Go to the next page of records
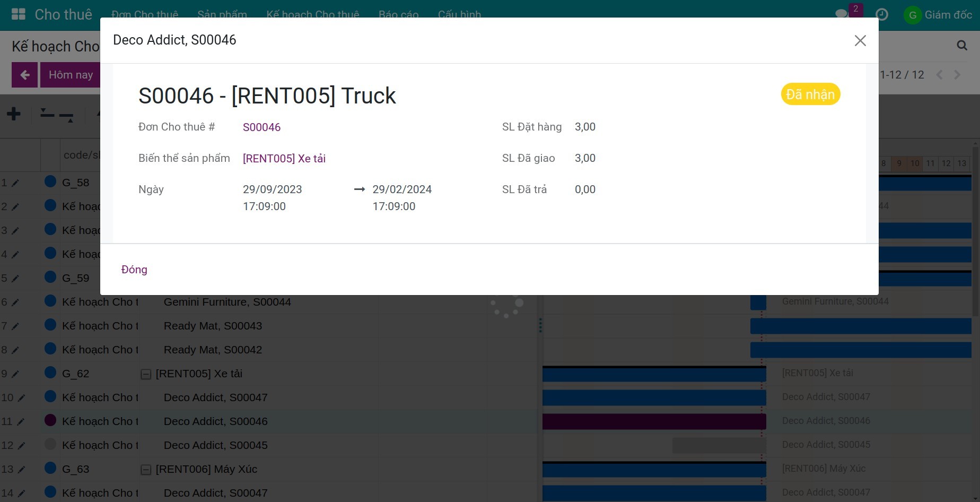Image resolution: width=980 pixels, height=502 pixels. point(957,75)
